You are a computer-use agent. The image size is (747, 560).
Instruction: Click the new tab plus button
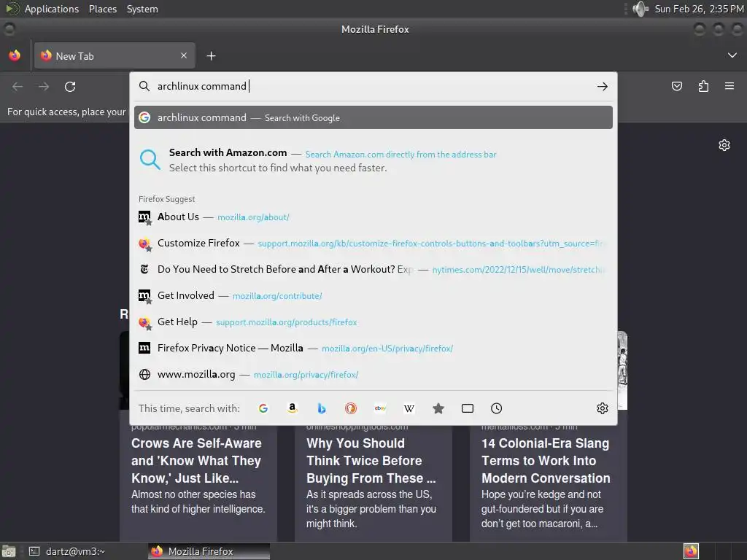pyautogui.click(x=211, y=56)
